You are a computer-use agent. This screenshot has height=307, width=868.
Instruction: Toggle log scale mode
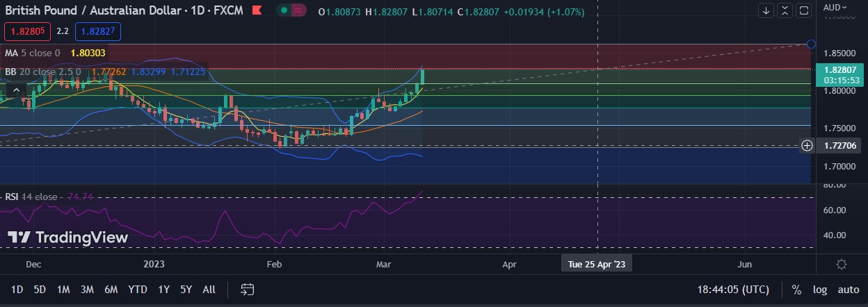tap(820, 290)
